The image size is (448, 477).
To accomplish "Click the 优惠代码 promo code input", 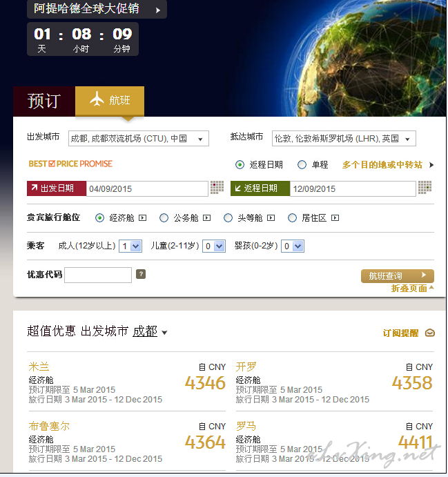I will [98, 275].
